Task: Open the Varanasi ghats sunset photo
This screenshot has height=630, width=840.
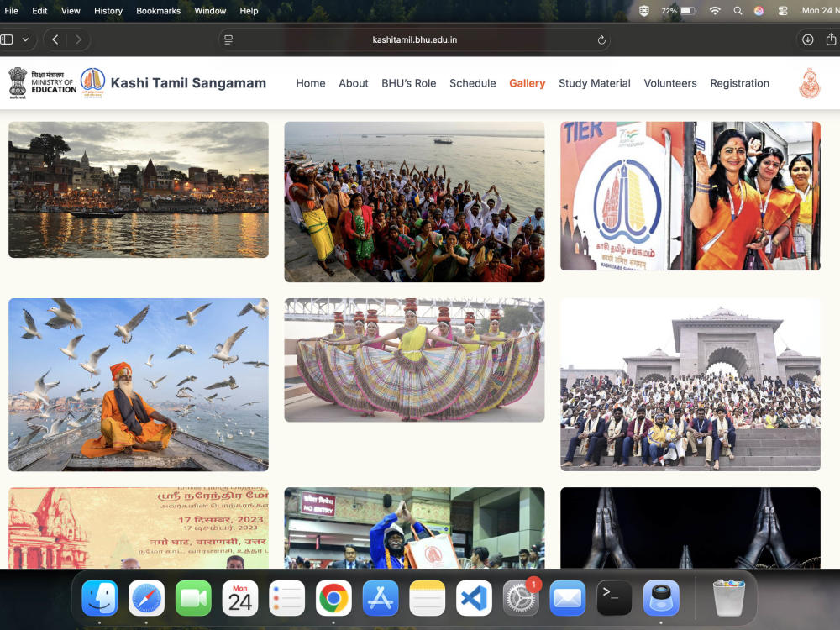Action: (139, 190)
